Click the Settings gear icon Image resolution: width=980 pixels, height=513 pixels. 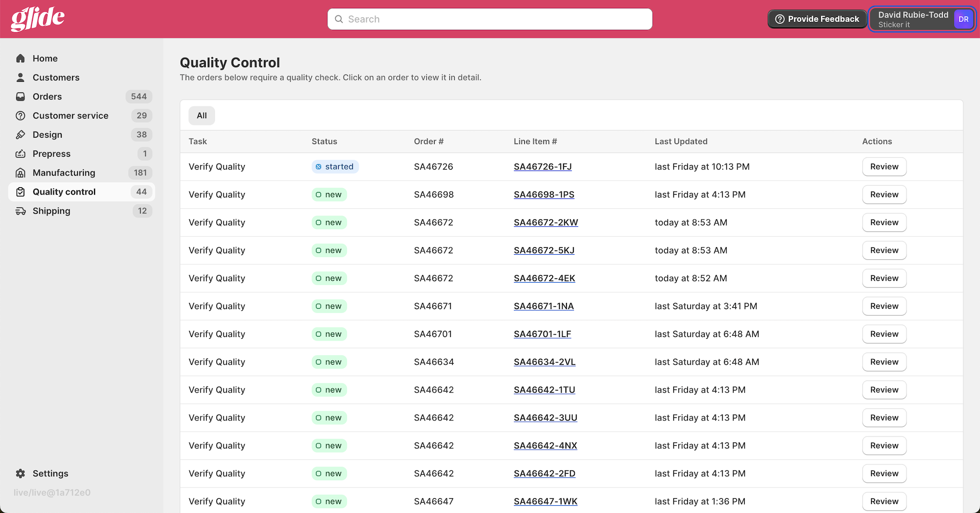[x=21, y=473]
